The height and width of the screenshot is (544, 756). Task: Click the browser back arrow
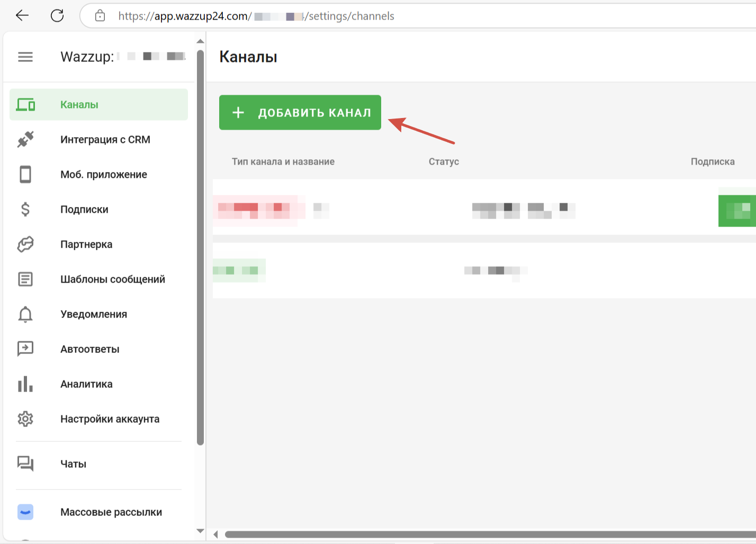(22, 15)
